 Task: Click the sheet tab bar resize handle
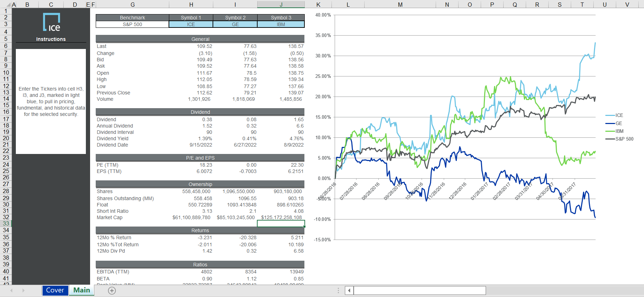point(338,291)
